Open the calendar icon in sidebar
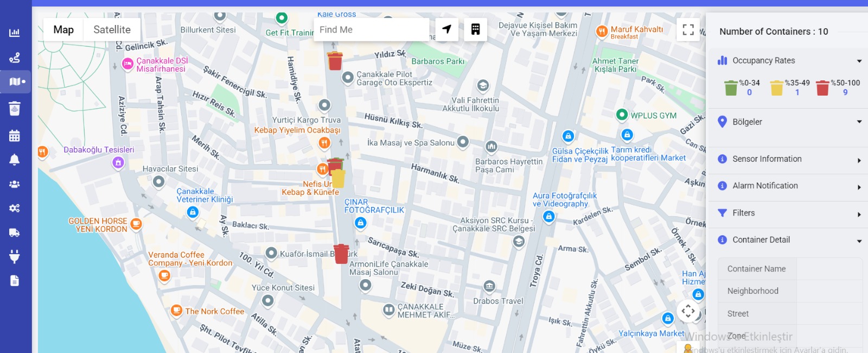Viewport: 868px width, 353px height. pyautogui.click(x=15, y=136)
